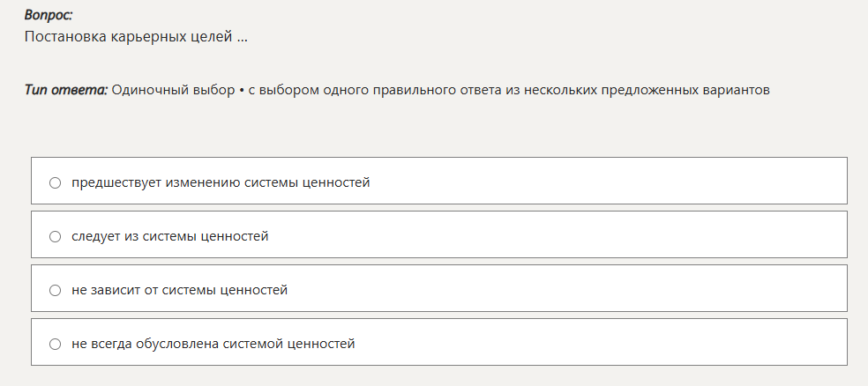Select the radio button for "предшествует изменению системы ценностей"
This screenshot has height=386, width=868.
tap(55, 182)
